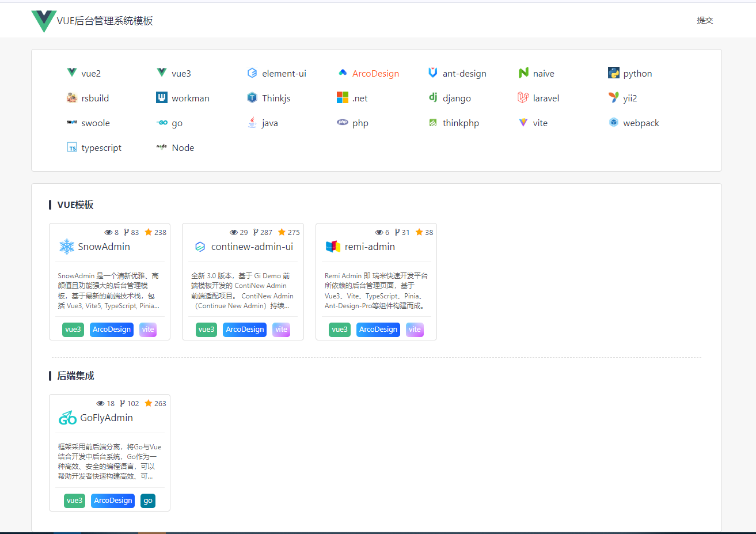Click the ArcoDesign tag on SnowAdmin card
756x534 pixels.
coord(112,330)
